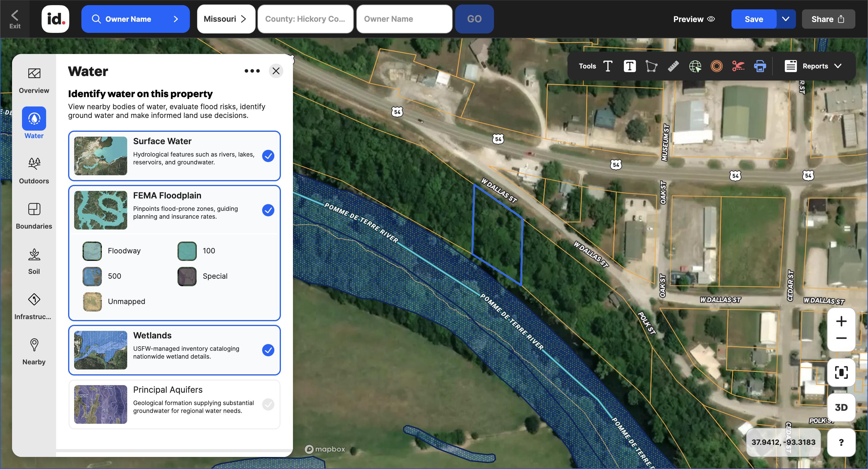
Task: Uncheck the Surface Water layer
Action: coord(268,156)
